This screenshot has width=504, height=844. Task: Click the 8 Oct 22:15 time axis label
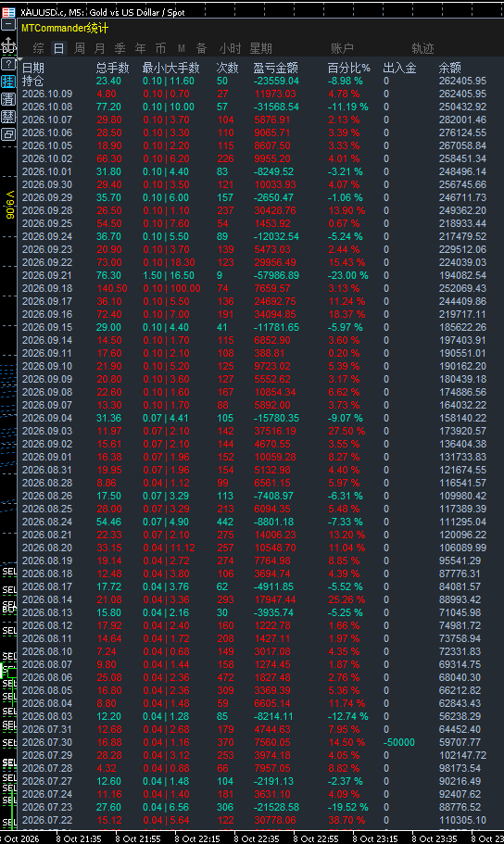(196, 838)
